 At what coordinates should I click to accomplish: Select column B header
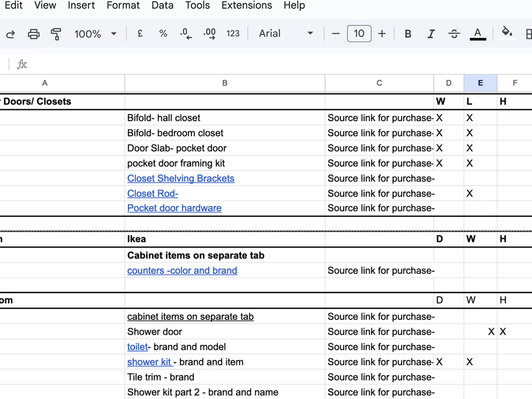coord(225,83)
